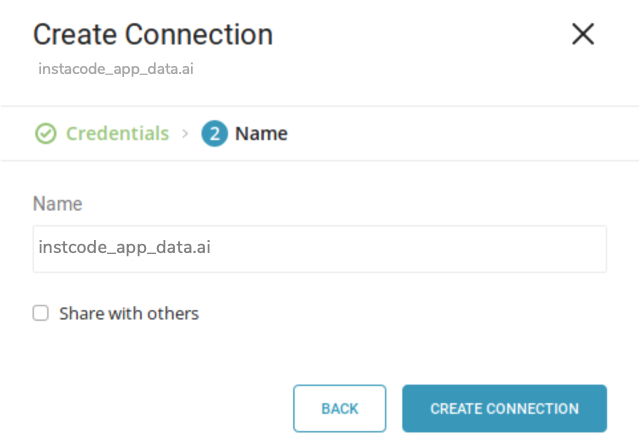
Task: Select the Name step label
Action: click(261, 133)
